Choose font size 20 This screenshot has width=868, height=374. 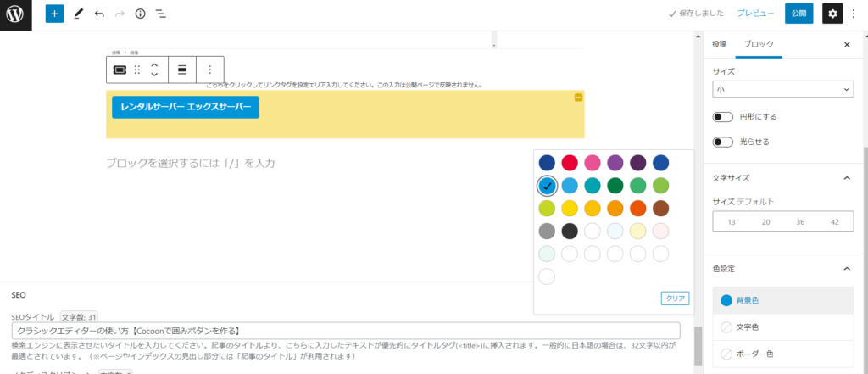click(x=766, y=221)
